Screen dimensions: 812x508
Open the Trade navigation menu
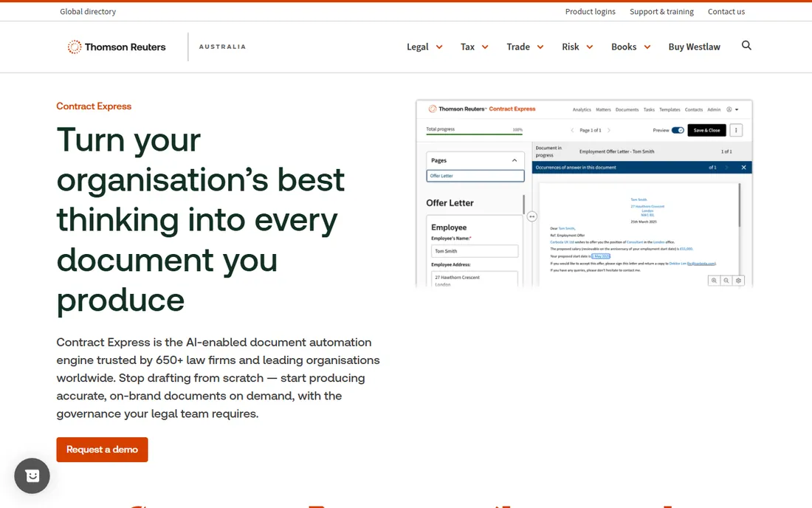click(x=518, y=47)
